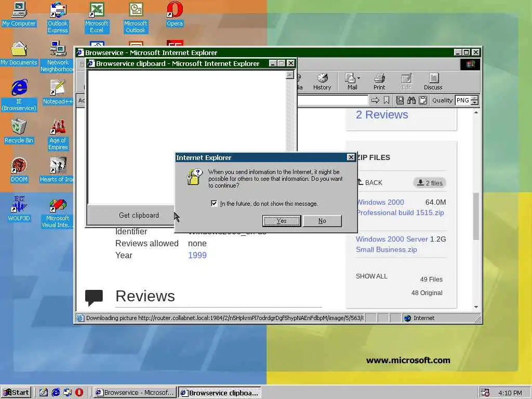Screen dimensions: 532x399
Task: Select the Microsoft Outlook desktop icon
Action: coord(136,17)
